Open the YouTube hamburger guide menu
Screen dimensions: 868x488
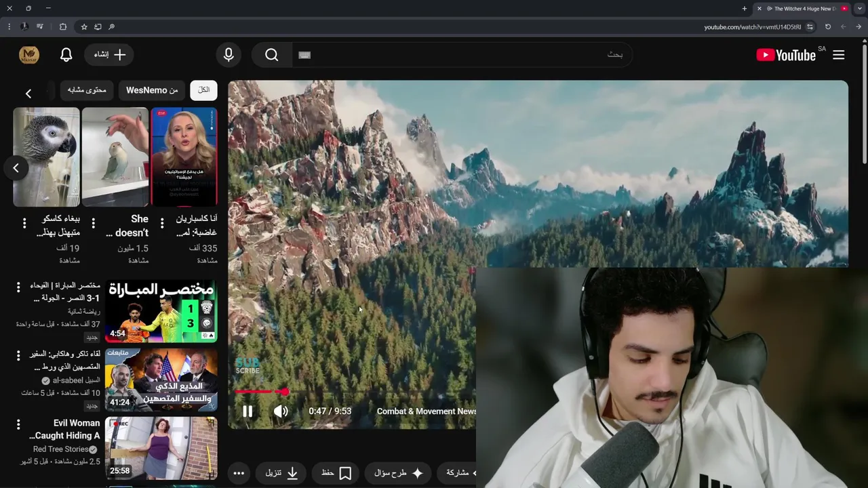[839, 55]
